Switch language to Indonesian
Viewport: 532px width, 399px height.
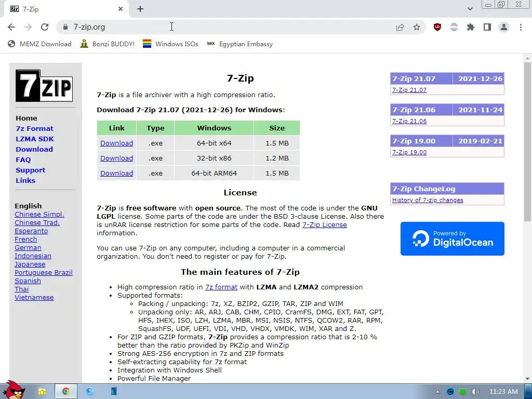(x=33, y=256)
